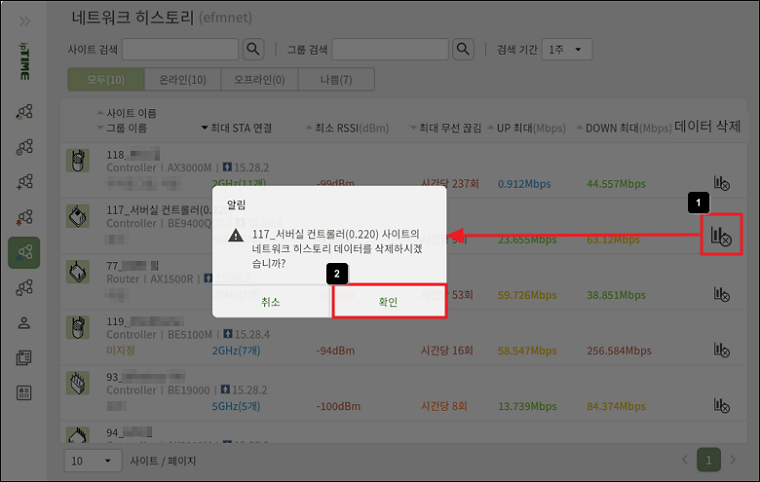The height and width of the screenshot is (482, 760).
Task: Click the 확인 button in the alert dialog
Action: click(388, 301)
